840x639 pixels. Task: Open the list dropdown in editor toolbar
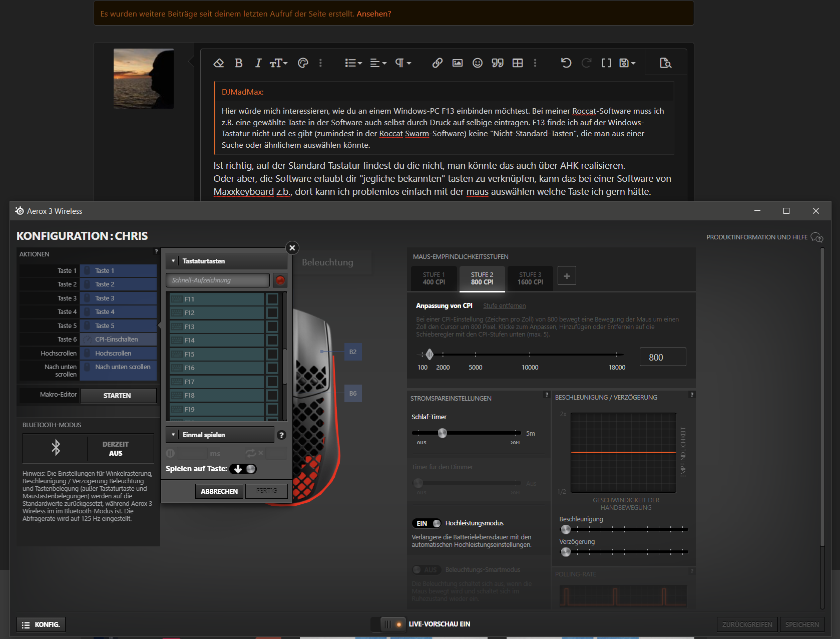pyautogui.click(x=353, y=63)
